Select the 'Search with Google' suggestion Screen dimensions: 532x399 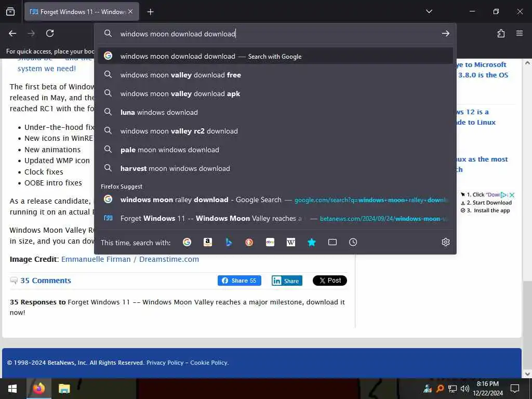275,56
